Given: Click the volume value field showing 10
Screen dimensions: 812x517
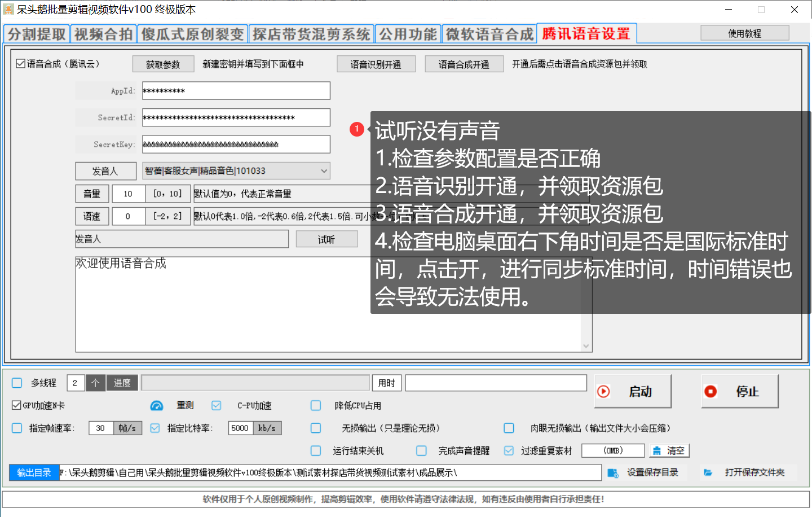Looking at the screenshot, I should 129,194.
